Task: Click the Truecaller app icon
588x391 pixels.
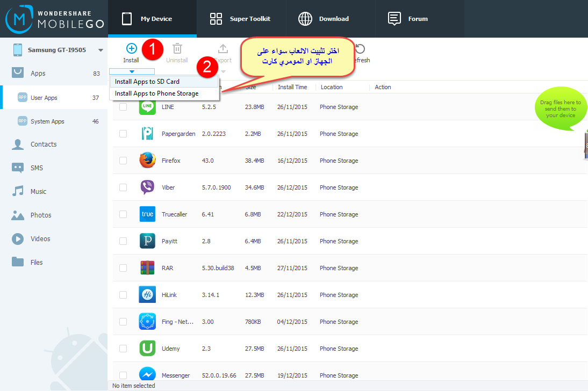Action: (147, 214)
